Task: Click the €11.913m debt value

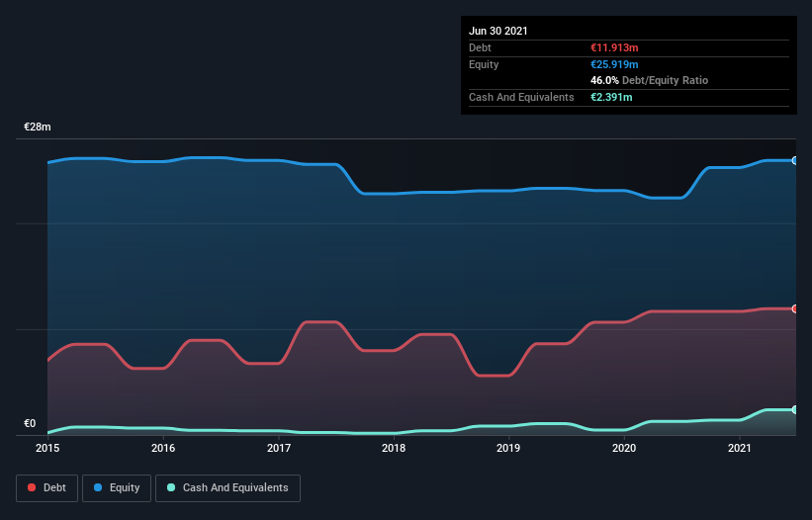Action: (x=614, y=47)
